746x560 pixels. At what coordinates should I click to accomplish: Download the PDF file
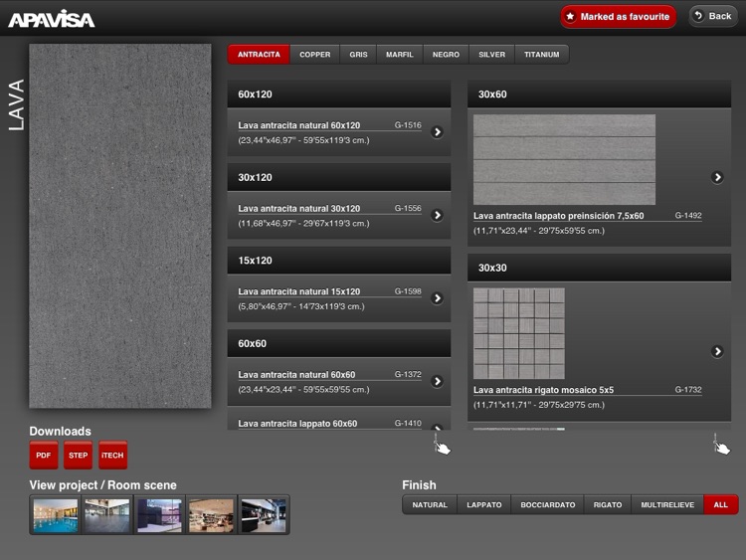coord(43,456)
